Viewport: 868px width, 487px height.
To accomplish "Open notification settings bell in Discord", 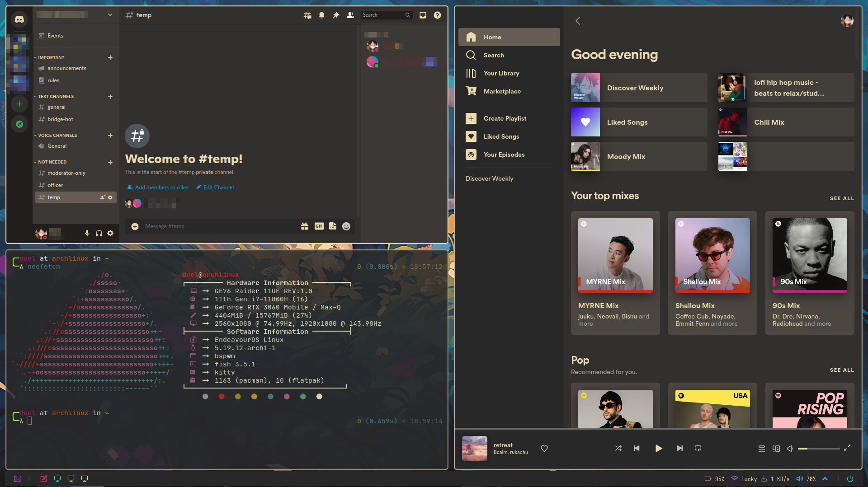I will (321, 15).
